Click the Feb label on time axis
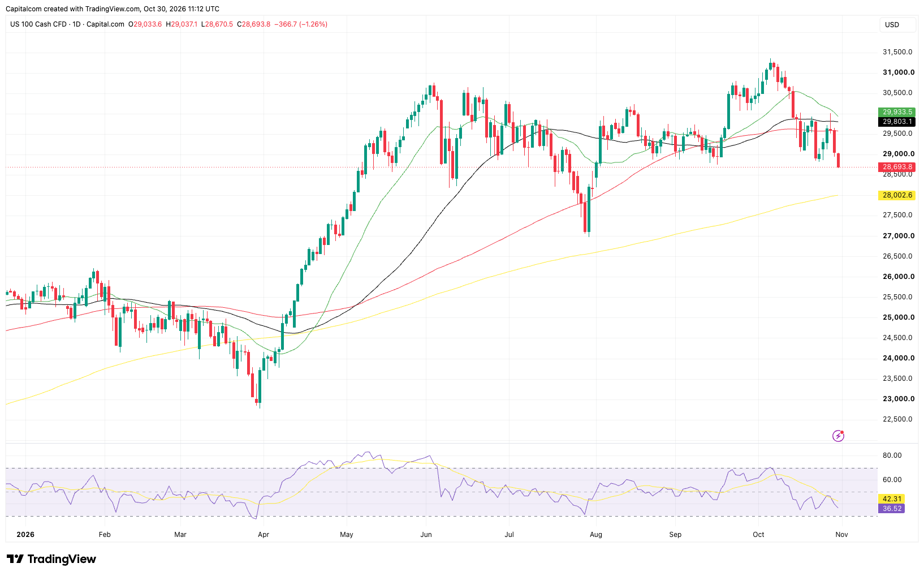 click(x=105, y=535)
